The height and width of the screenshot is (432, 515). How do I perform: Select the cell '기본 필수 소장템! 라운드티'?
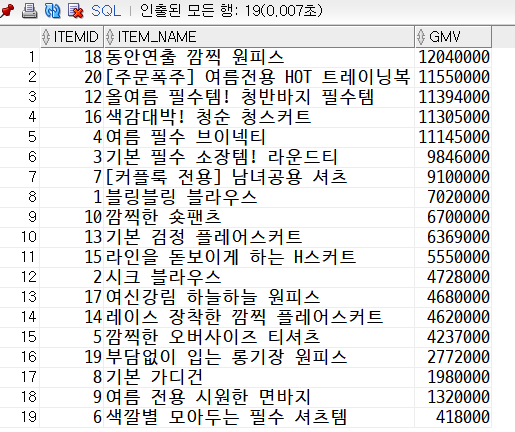point(259,157)
